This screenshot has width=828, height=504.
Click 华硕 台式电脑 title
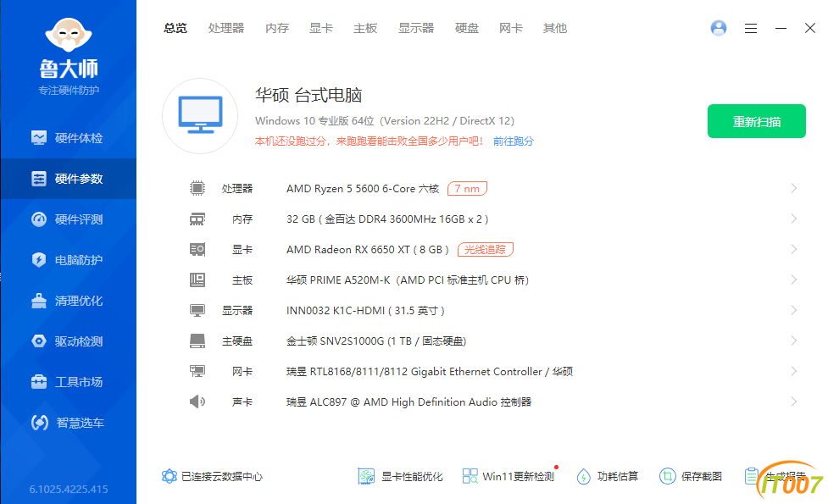pyautogui.click(x=308, y=96)
